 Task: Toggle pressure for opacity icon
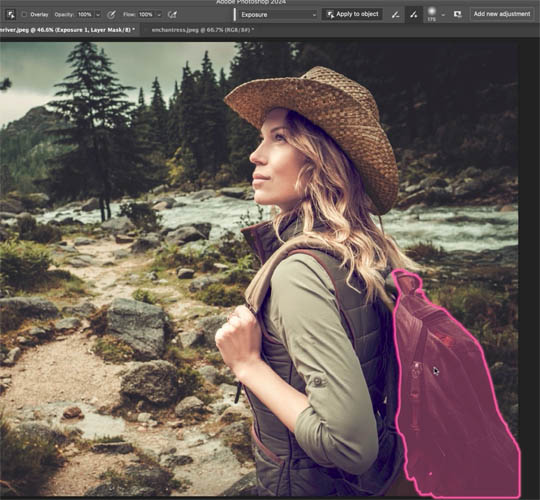point(111,15)
